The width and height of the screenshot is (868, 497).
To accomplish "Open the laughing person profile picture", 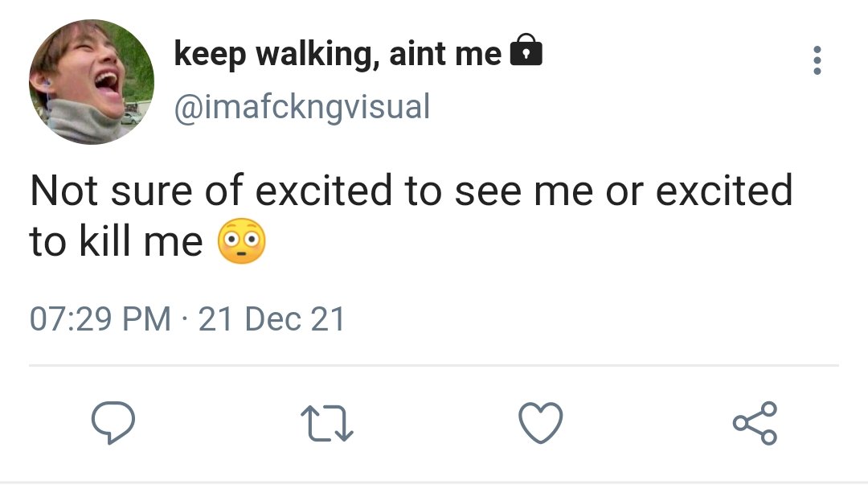I will coord(92,82).
